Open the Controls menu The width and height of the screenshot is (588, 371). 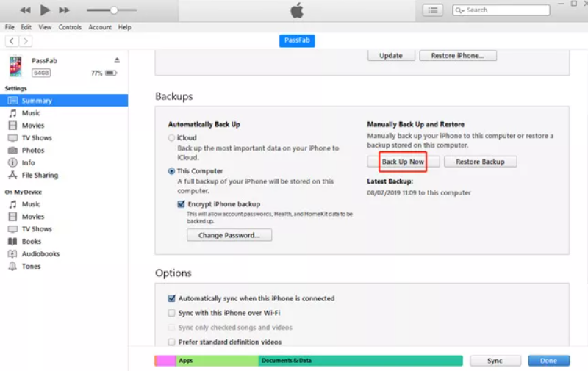pos(70,27)
